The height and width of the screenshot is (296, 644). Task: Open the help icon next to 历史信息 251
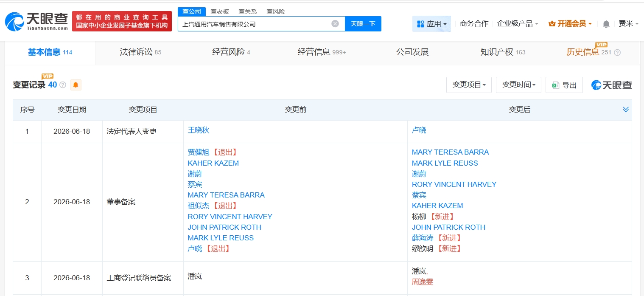point(617,53)
